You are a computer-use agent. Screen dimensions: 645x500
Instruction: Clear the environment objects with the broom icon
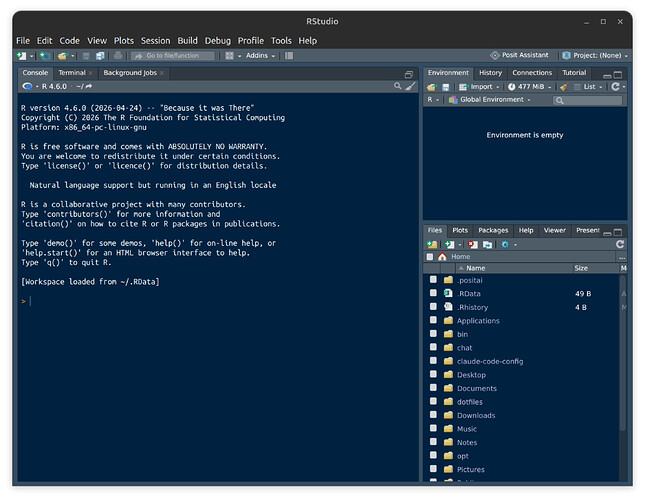[x=564, y=87]
